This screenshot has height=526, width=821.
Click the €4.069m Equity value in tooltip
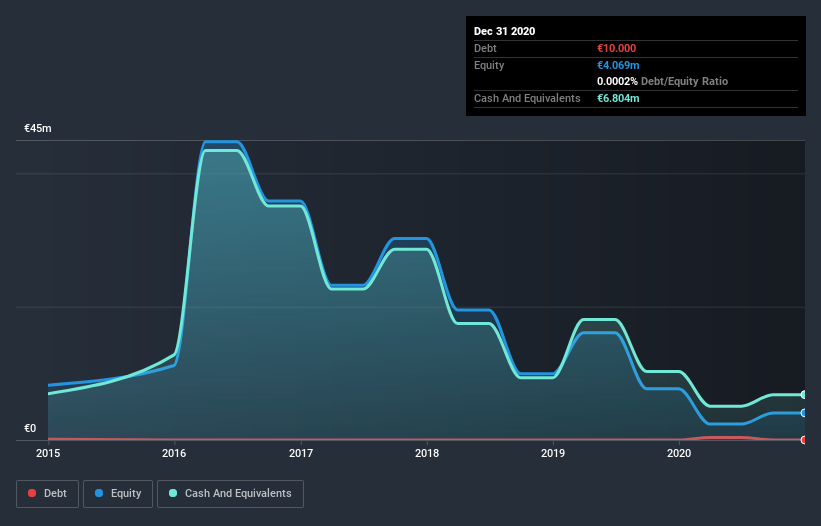(x=618, y=65)
